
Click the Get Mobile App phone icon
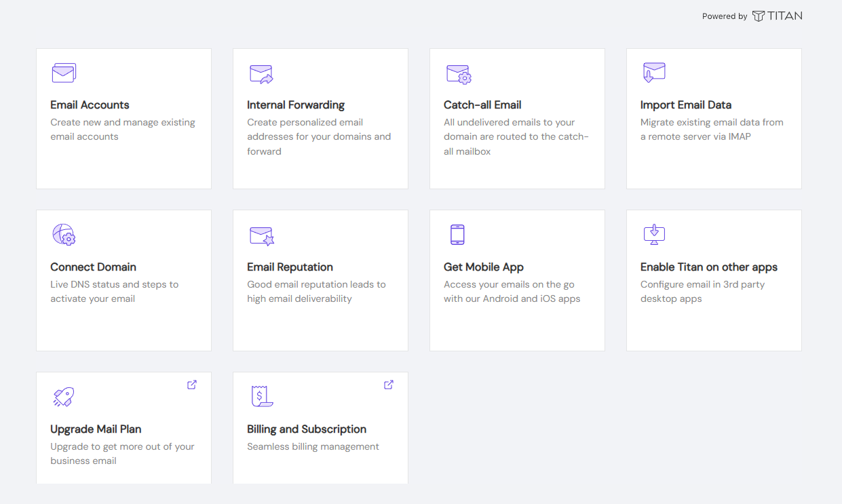pyautogui.click(x=457, y=235)
